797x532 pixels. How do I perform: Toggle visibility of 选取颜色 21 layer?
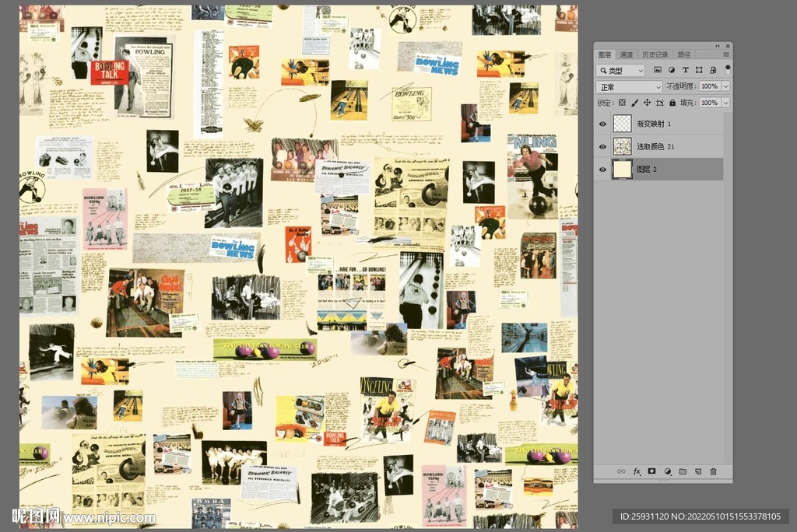[x=602, y=146]
